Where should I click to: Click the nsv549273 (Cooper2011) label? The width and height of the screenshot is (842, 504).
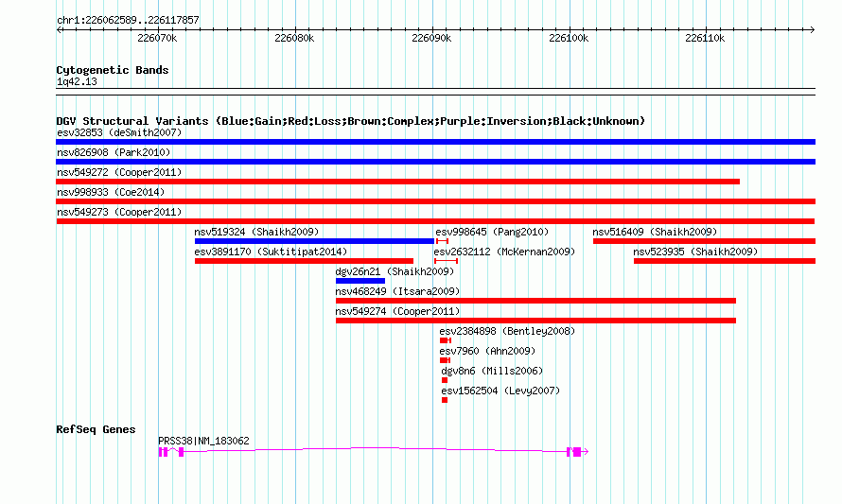pos(119,212)
